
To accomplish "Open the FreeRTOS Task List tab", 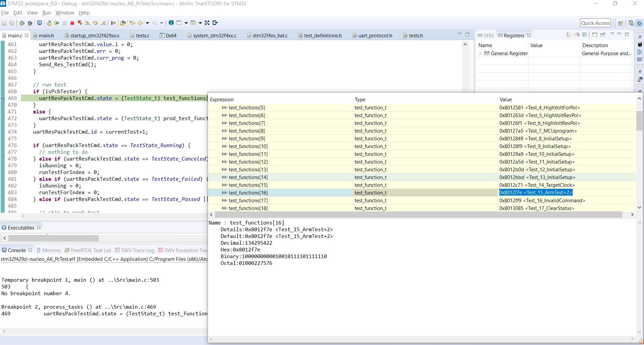I will click(x=88, y=250).
